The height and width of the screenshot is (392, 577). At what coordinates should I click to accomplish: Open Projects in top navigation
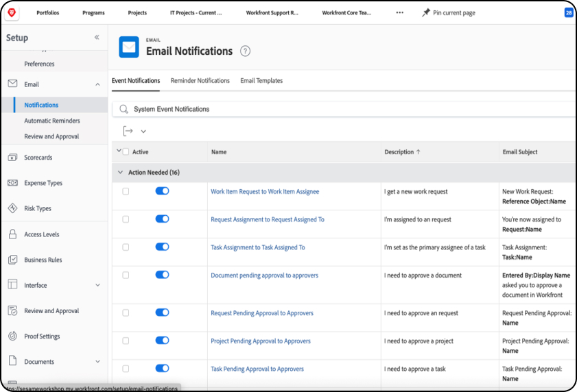point(137,12)
